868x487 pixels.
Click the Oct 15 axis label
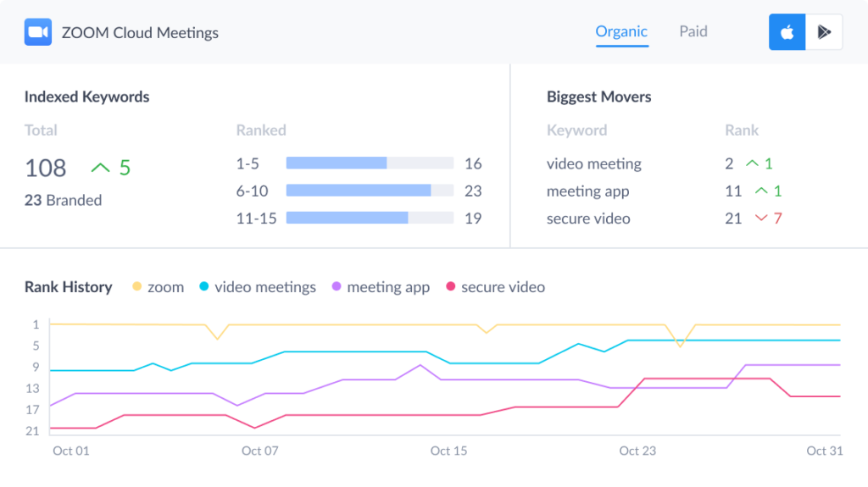point(448,451)
